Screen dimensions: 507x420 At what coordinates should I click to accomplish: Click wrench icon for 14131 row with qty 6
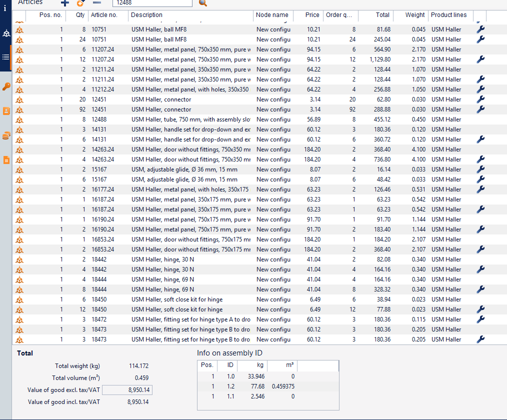click(x=480, y=139)
